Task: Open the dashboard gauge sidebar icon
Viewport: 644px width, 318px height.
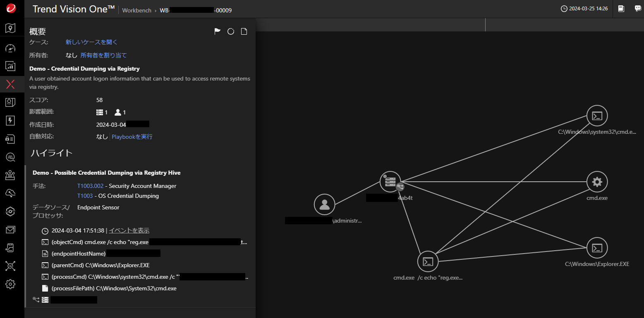Action: tap(10, 48)
